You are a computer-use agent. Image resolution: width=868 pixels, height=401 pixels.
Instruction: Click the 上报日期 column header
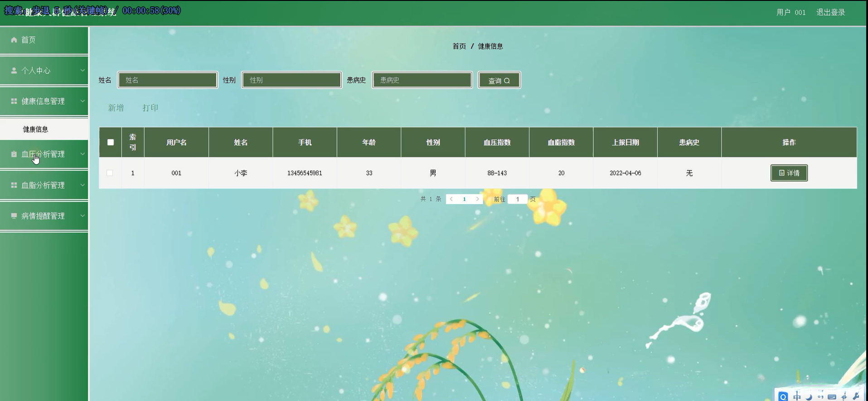[626, 142]
